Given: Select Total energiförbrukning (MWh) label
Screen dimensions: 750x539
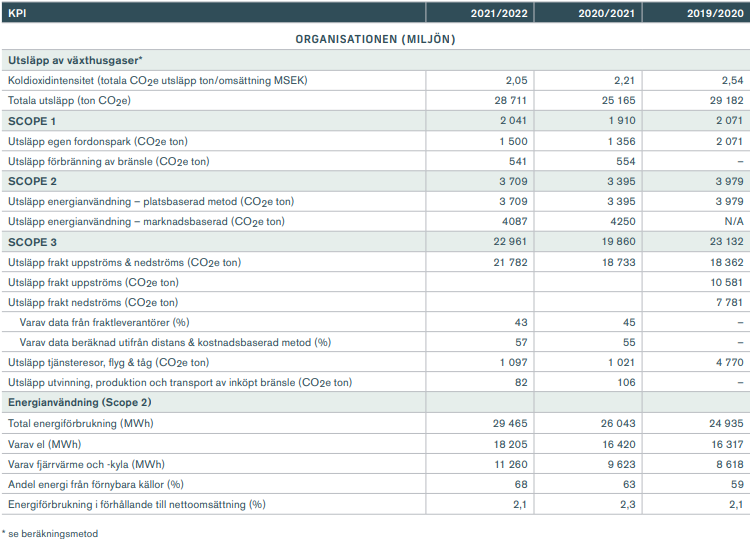Looking at the screenshot, I should [x=80, y=424].
